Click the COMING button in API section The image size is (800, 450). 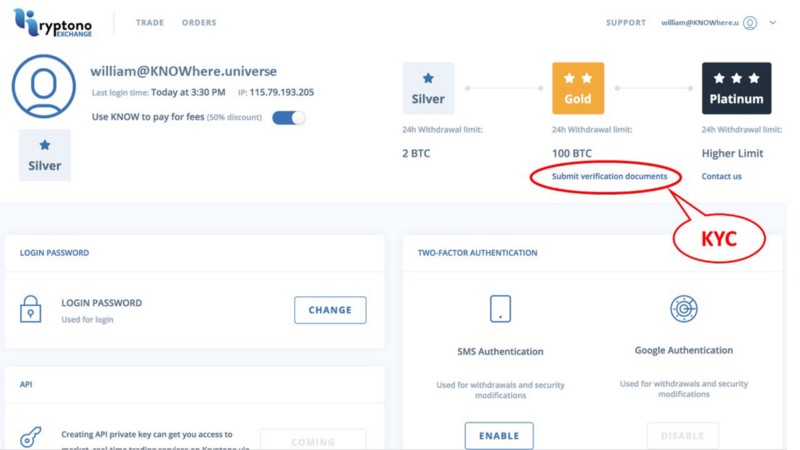[313, 440]
